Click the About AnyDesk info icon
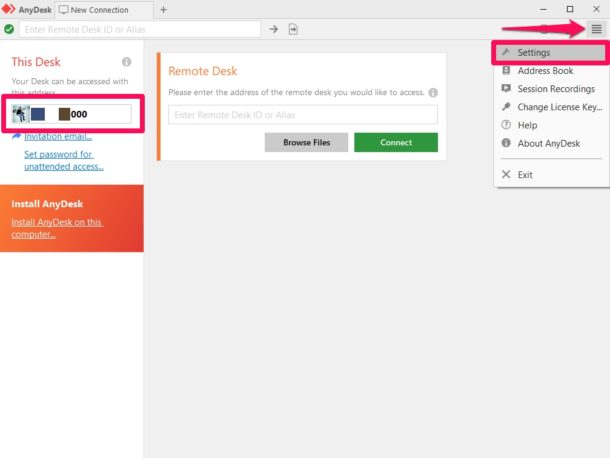Viewport: 610px width, 458px height. point(506,143)
